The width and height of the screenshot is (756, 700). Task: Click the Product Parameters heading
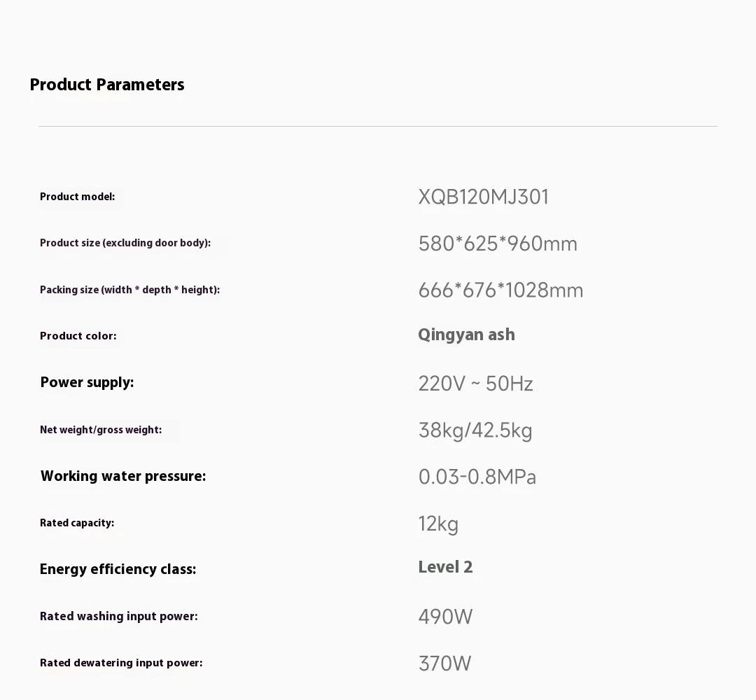click(x=107, y=85)
